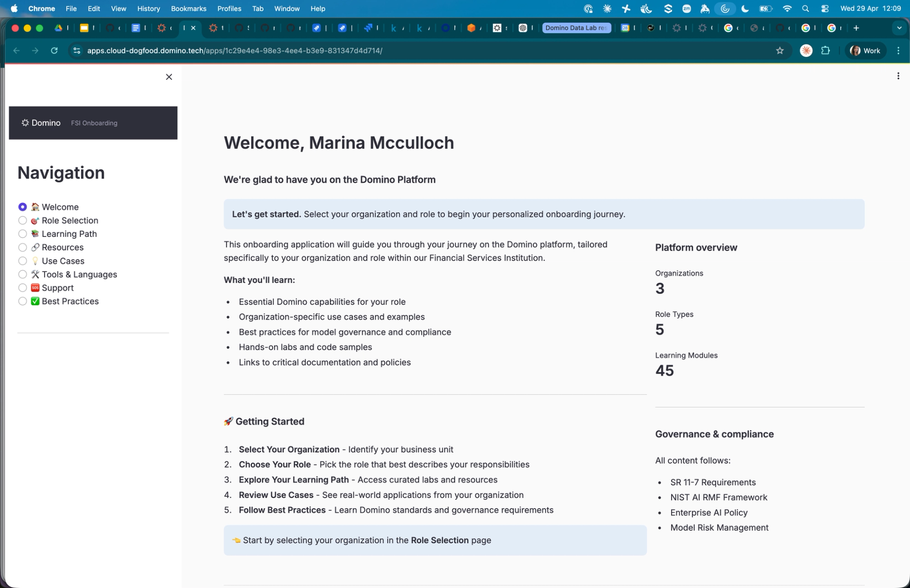Open a new browser tab
This screenshot has height=588, width=910.
[856, 28]
